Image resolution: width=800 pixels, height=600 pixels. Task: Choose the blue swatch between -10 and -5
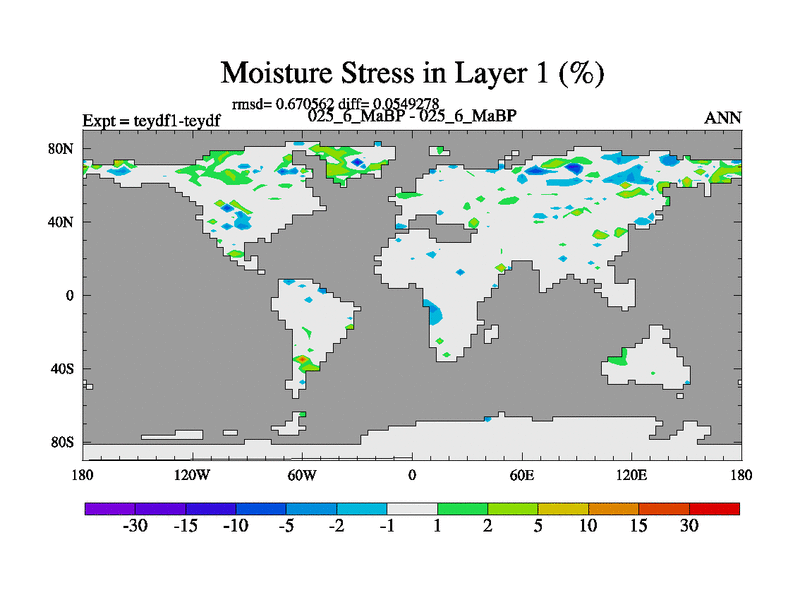point(261,509)
